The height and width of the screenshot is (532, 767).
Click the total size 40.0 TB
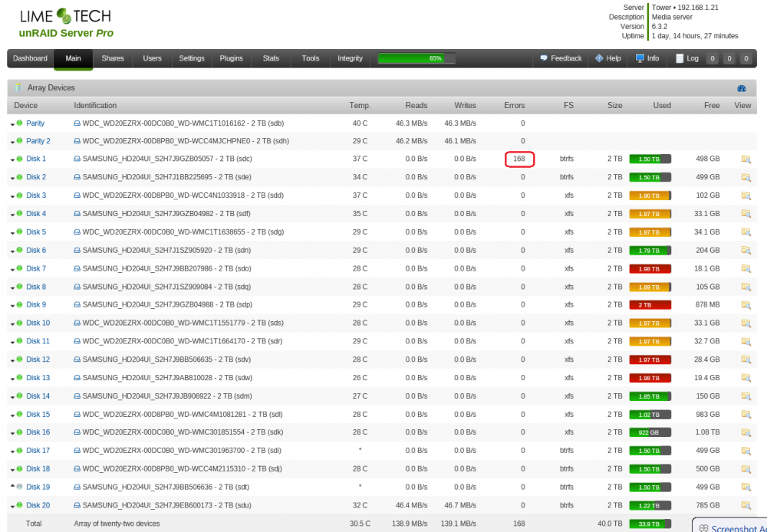point(610,524)
